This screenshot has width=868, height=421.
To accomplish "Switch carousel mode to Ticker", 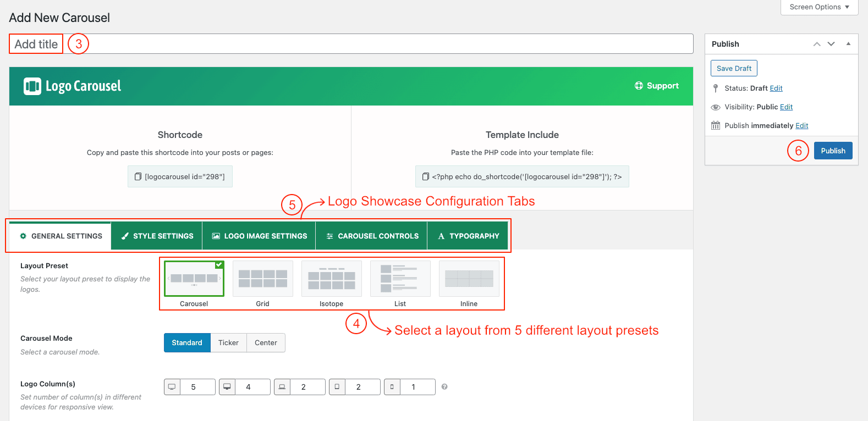I will (228, 343).
